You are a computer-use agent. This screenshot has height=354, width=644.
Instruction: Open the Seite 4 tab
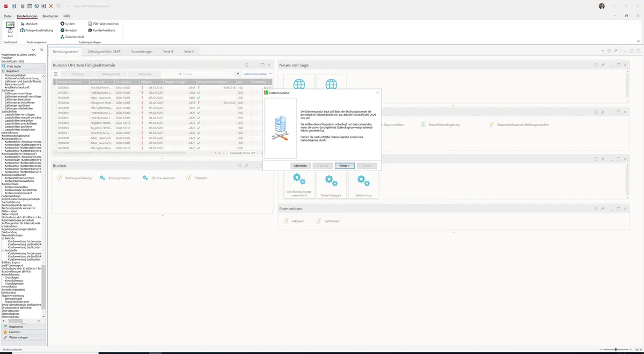pyautogui.click(x=168, y=51)
